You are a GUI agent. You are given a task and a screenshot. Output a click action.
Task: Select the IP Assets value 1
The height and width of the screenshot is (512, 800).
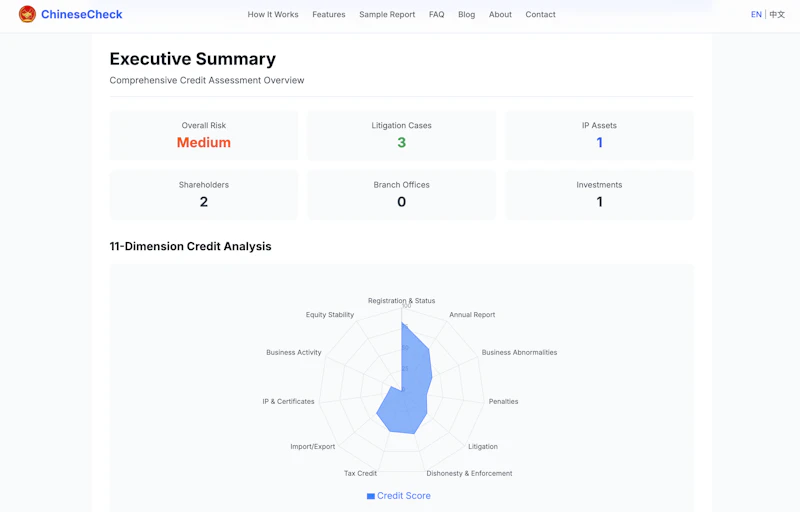click(599, 143)
